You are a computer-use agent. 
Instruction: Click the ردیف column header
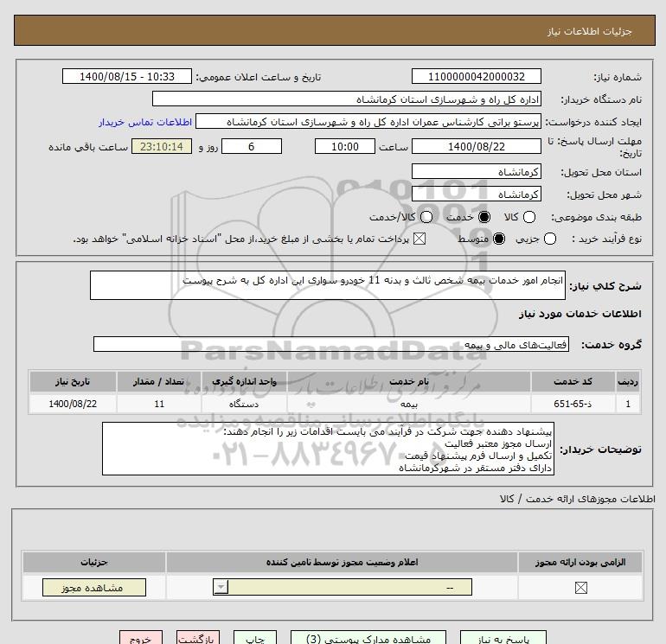pyautogui.click(x=628, y=381)
